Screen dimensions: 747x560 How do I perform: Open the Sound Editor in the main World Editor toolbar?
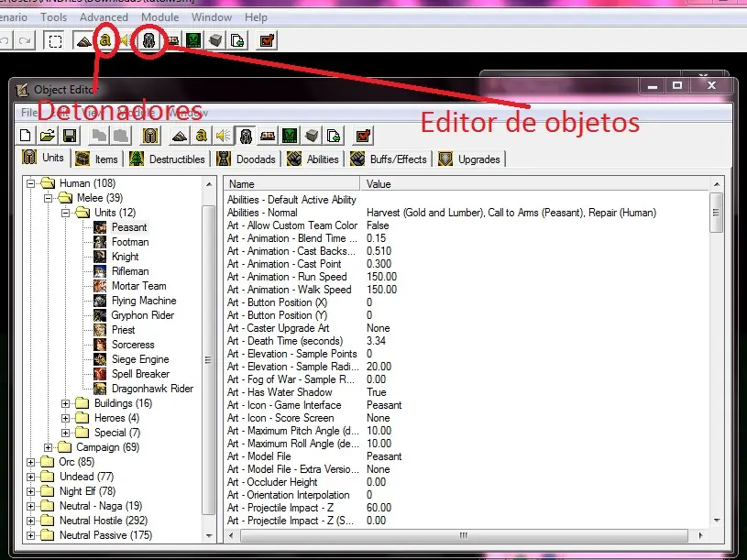point(125,41)
